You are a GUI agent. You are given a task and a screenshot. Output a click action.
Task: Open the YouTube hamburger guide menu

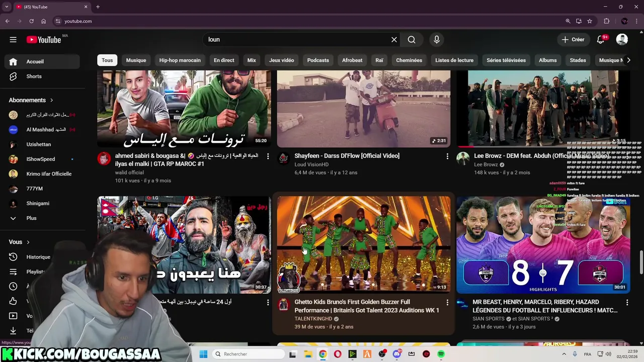click(13, 39)
